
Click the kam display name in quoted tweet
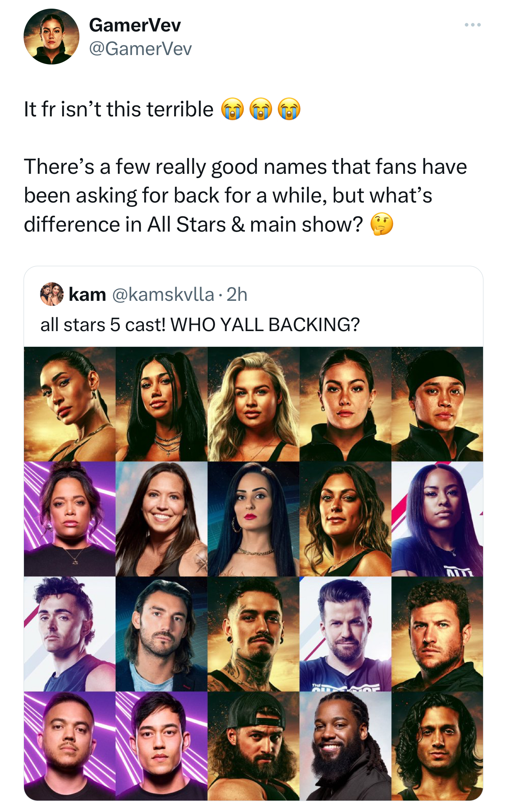tap(87, 294)
